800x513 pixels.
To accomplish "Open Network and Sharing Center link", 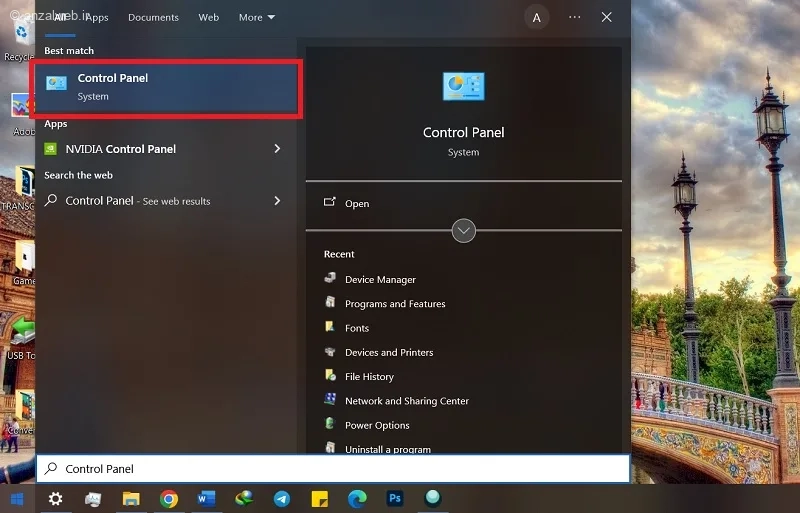I will (407, 401).
